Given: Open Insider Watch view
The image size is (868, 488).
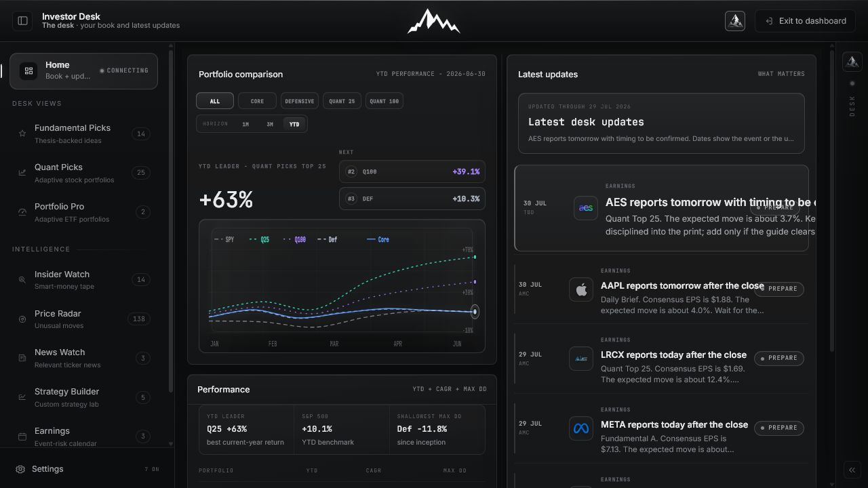Looking at the screenshot, I should pyautogui.click(x=83, y=280).
